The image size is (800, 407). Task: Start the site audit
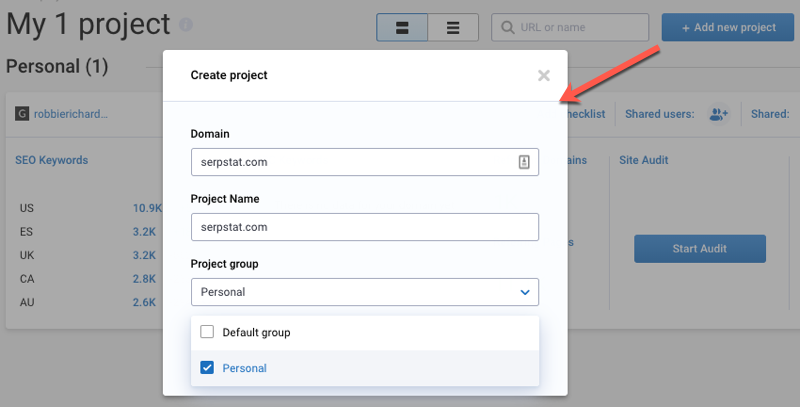pyautogui.click(x=699, y=248)
